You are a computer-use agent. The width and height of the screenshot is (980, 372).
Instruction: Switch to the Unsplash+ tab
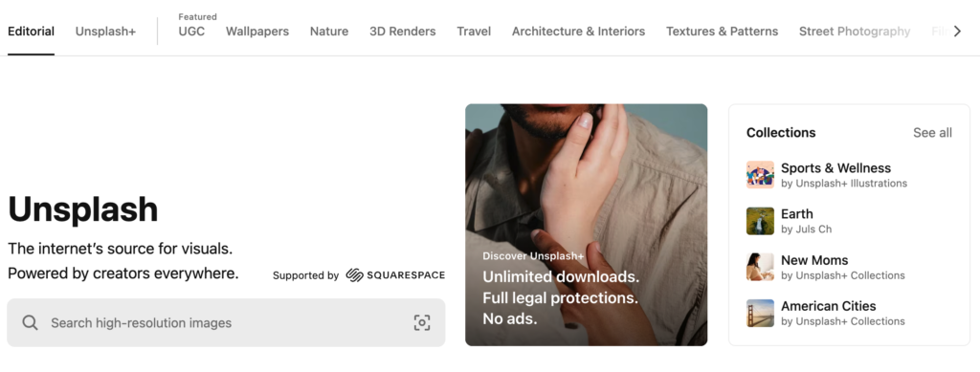point(105,32)
